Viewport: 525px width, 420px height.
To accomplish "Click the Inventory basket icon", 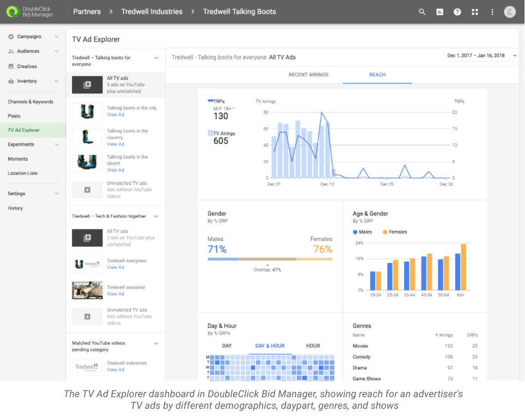I will coord(11,81).
